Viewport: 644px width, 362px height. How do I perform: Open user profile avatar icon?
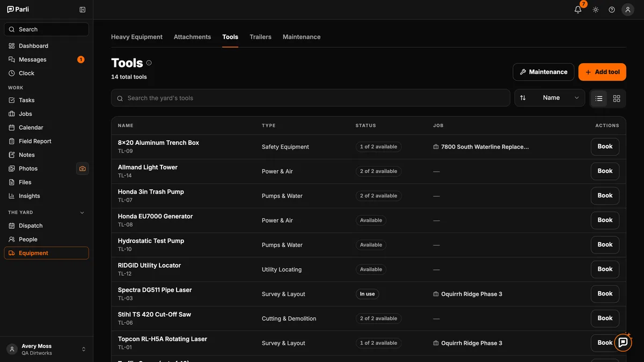point(628,10)
